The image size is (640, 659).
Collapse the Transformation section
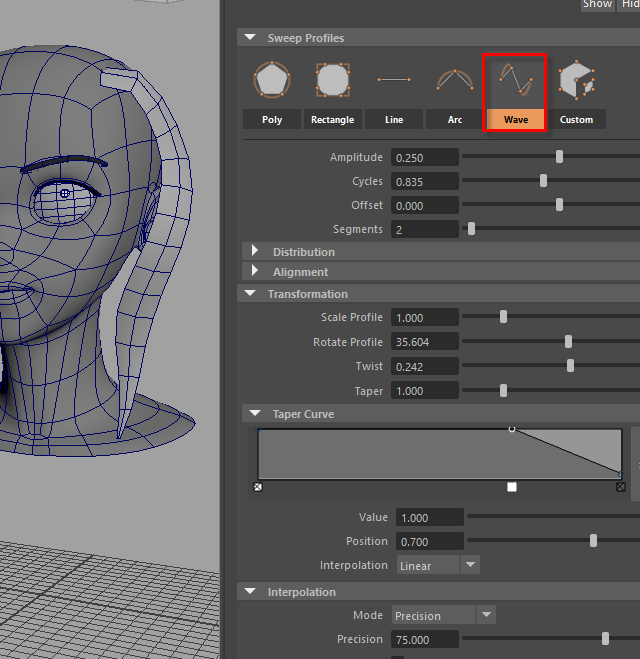click(250, 293)
